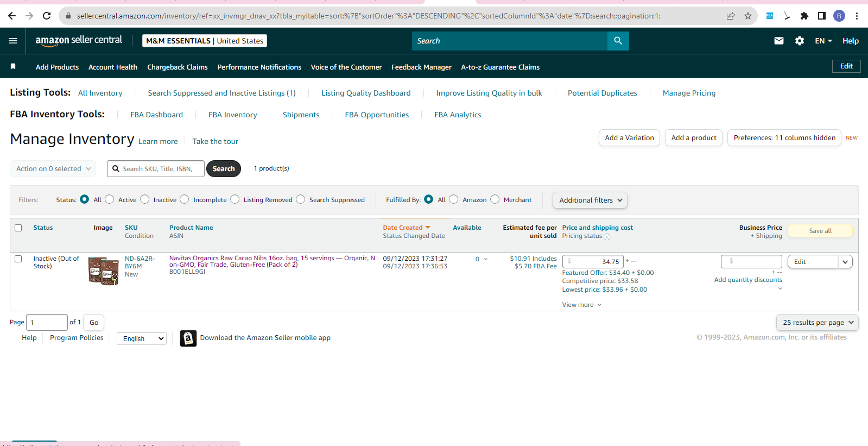Image resolution: width=868 pixels, height=446 pixels.
Task: Open the browser extensions puzzle icon
Action: (x=804, y=16)
